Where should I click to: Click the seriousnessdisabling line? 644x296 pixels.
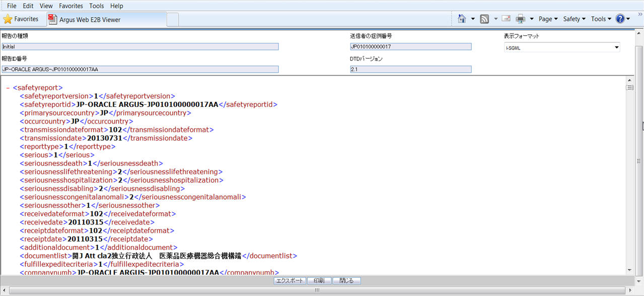[102, 189]
